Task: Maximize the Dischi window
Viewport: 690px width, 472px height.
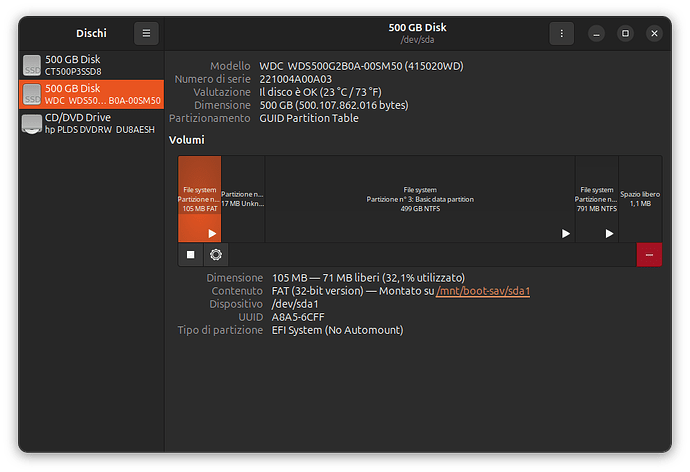Action: [625, 33]
